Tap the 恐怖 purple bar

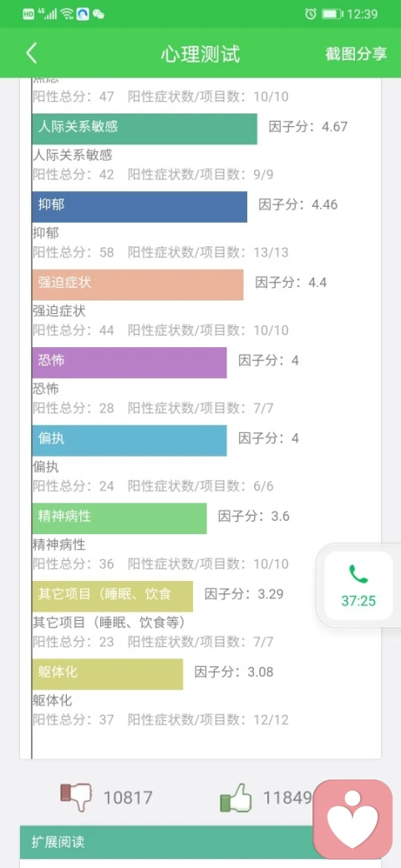(129, 362)
